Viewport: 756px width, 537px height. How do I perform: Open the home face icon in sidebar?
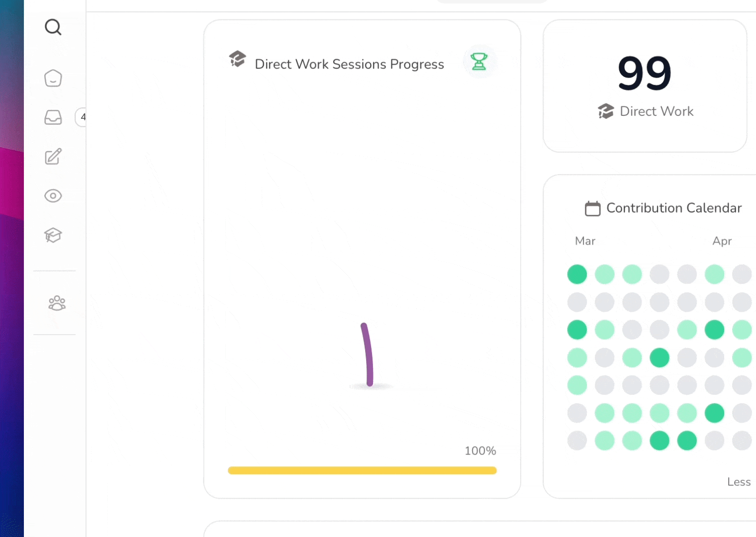[x=53, y=78]
